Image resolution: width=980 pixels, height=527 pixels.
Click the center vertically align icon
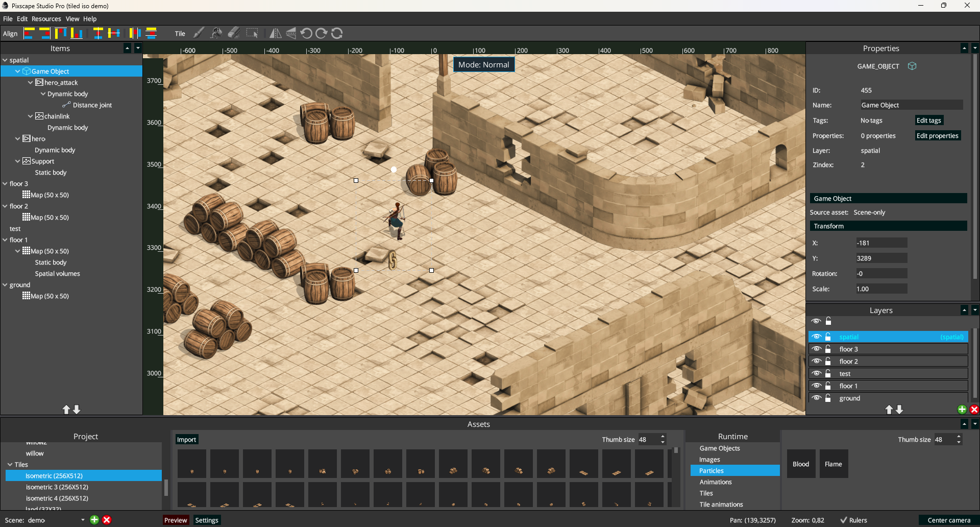(x=114, y=33)
